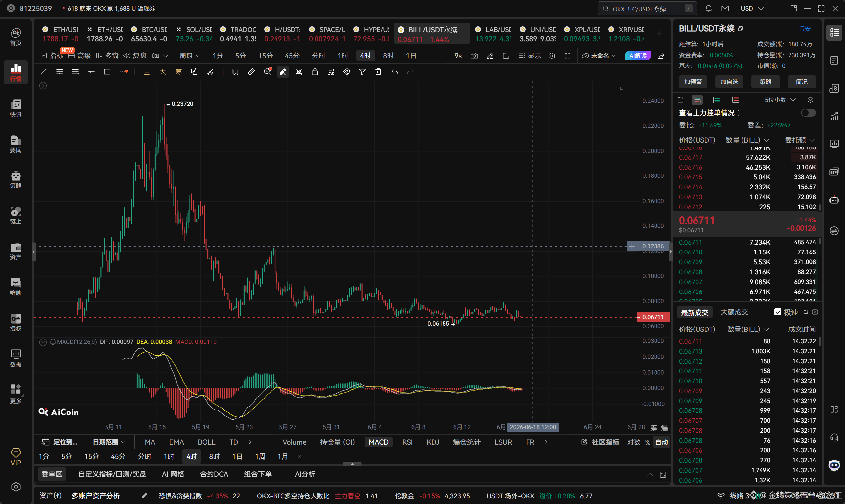Open the 快讯 news flash sidebar icon

click(x=16, y=108)
